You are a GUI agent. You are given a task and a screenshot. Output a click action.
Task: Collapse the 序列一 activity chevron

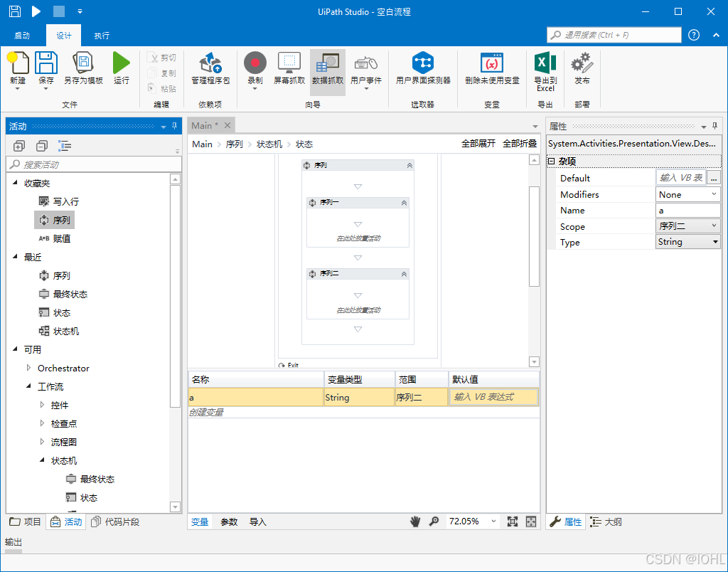click(x=404, y=203)
